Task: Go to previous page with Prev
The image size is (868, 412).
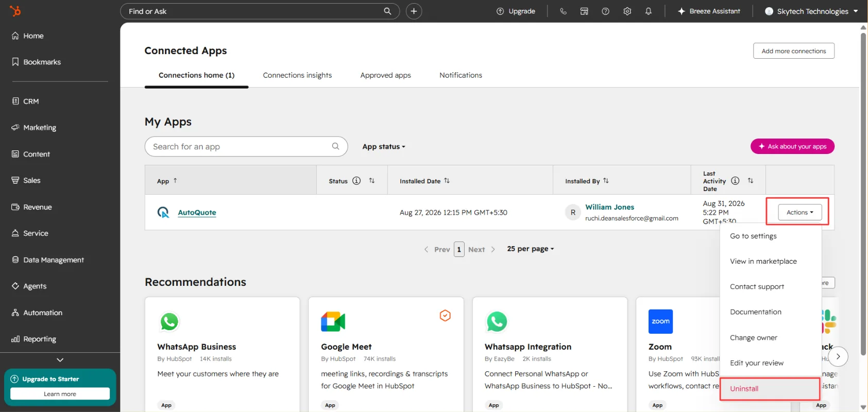Action: [x=437, y=249]
